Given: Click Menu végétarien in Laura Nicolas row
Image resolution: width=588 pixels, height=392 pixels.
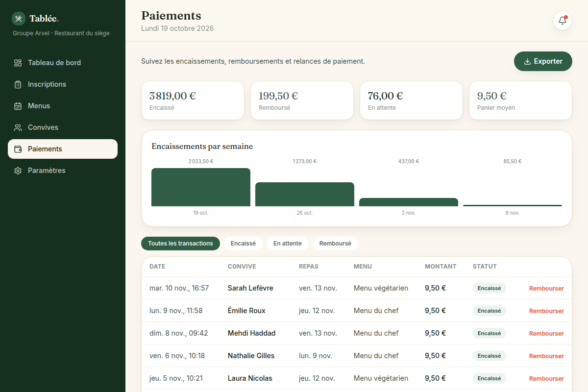Looking at the screenshot, I should (381, 378).
